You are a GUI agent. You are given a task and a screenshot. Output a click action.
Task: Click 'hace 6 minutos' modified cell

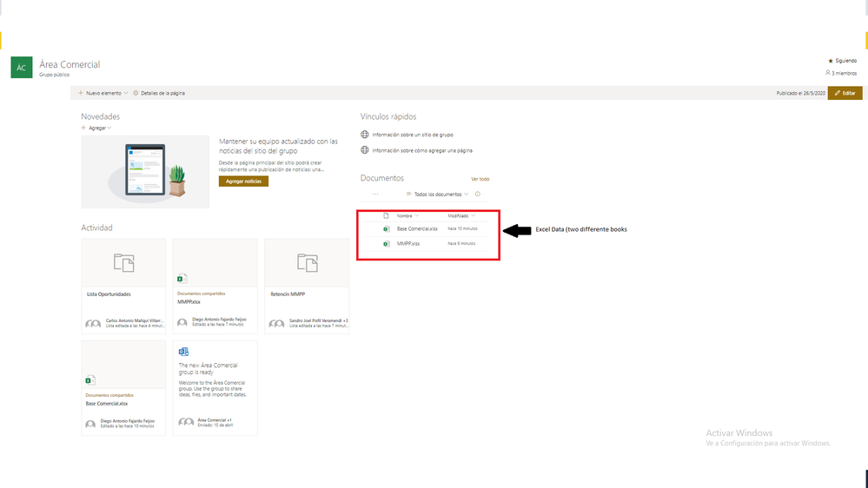tap(461, 243)
